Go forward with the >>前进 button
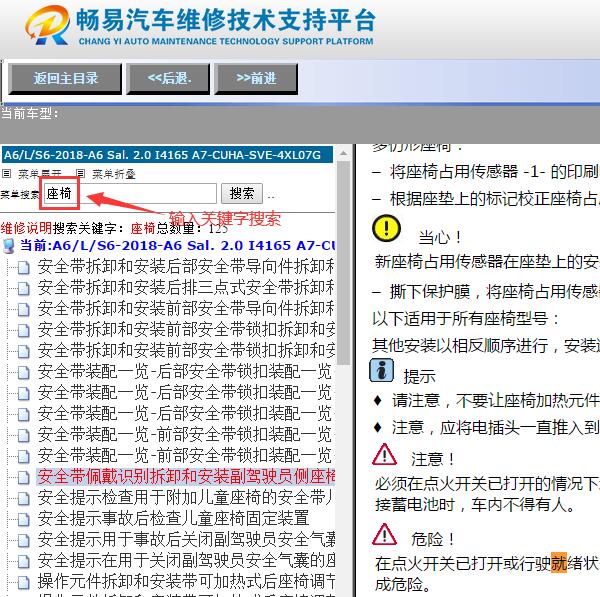Image resolution: width=600 pixels, height=597 pixels. click(x=256, y=79)
